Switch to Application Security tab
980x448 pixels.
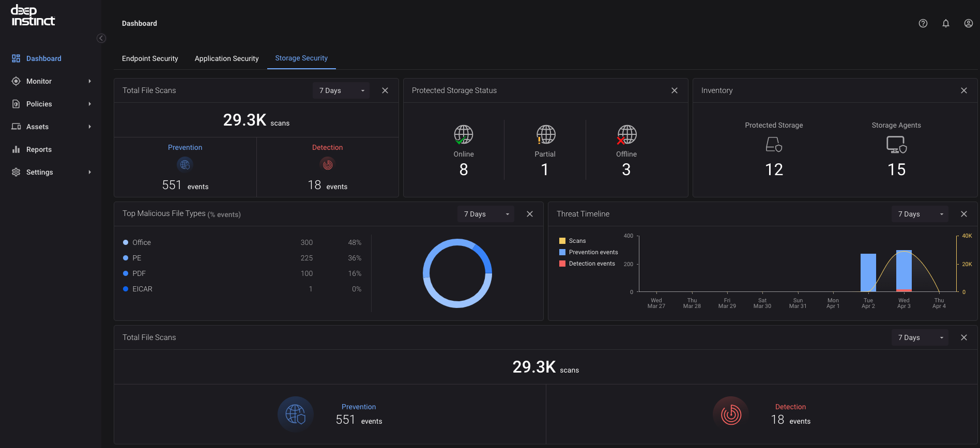[x=226, y=58]
